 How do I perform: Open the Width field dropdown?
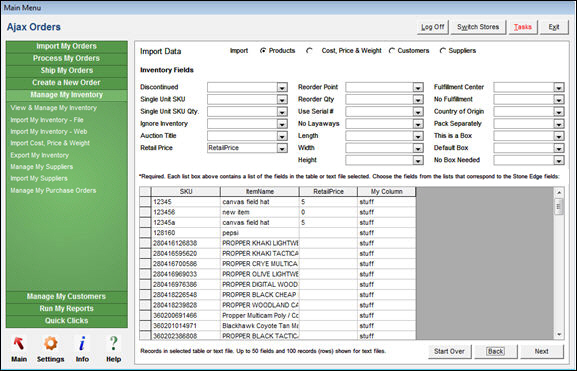point(418,148)
